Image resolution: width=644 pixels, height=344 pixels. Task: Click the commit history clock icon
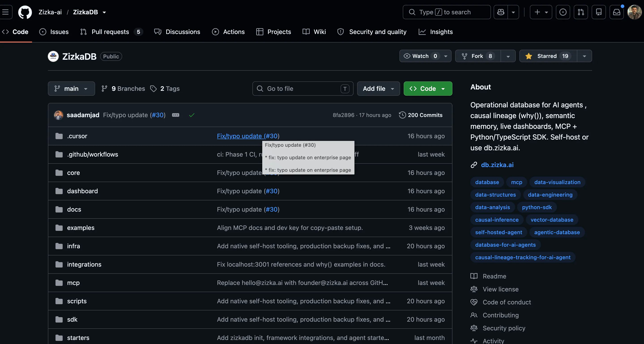[402, 115]
